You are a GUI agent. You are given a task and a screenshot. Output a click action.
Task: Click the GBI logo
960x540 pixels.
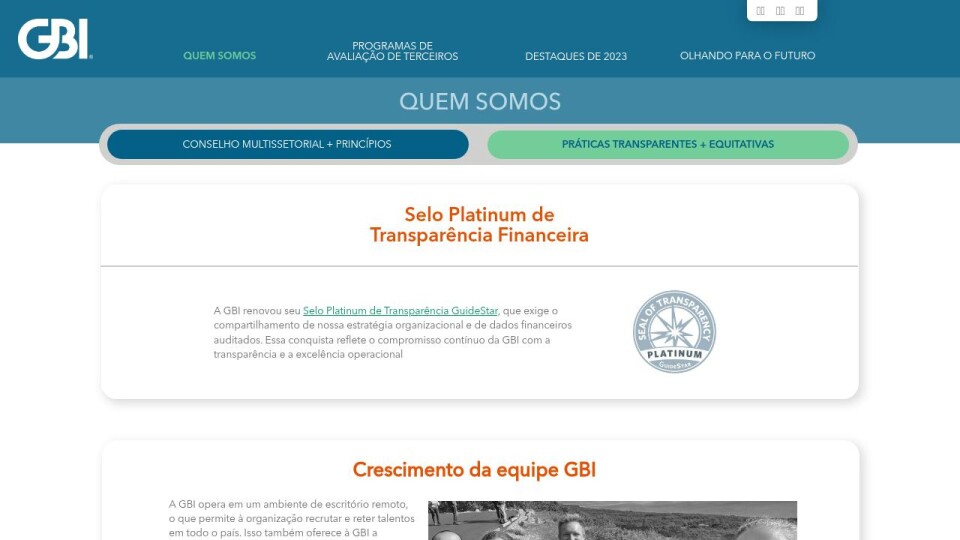click(55, 39)
